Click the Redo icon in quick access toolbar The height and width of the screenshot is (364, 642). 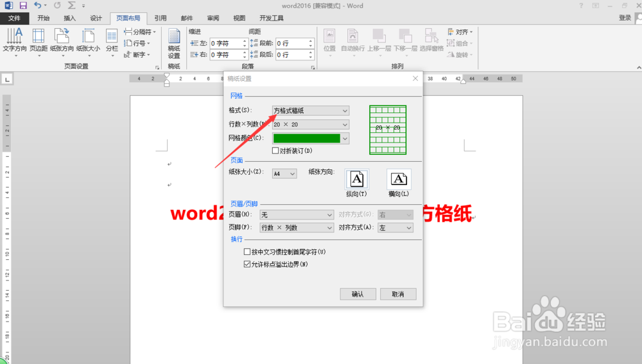click(57, 5)
